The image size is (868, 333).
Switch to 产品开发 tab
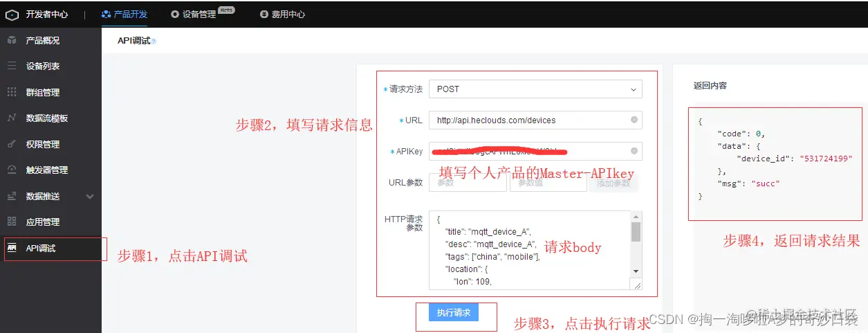(x=124, y=14)
